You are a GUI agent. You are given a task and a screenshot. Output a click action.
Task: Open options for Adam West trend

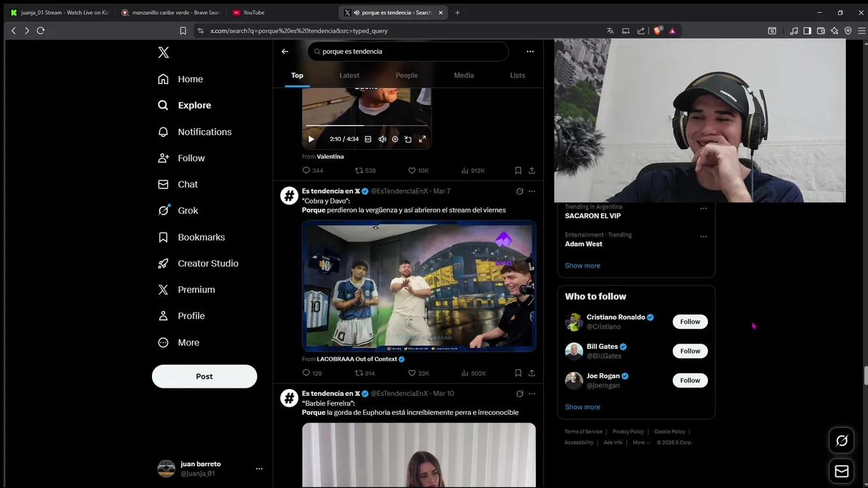point(703,237)
